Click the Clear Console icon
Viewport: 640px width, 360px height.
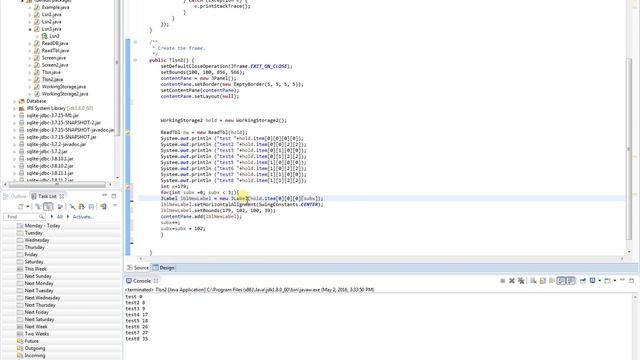click(533, 281)
